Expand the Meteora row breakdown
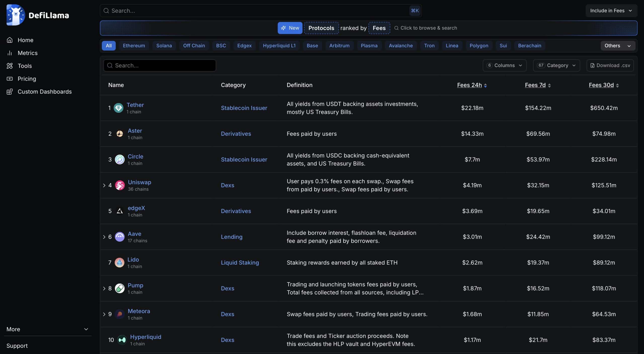The height and width of the screenshot is (354, 644). [x=104, y=314]
